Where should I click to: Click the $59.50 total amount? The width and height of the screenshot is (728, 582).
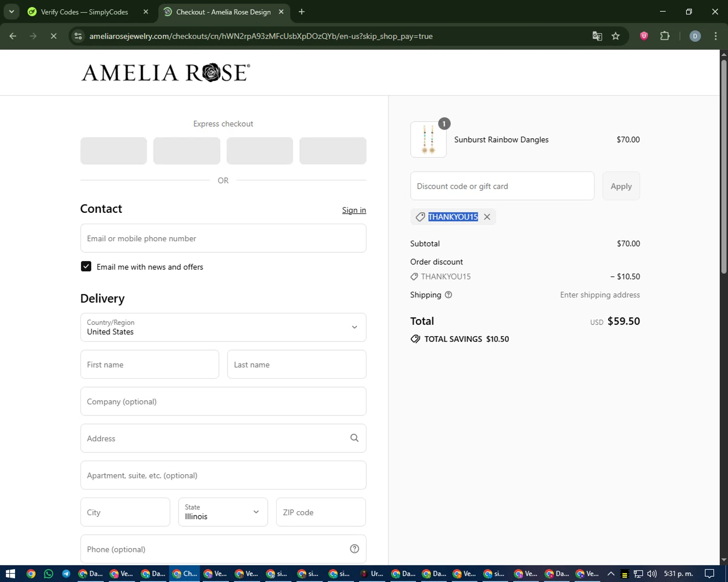(624, 321)
